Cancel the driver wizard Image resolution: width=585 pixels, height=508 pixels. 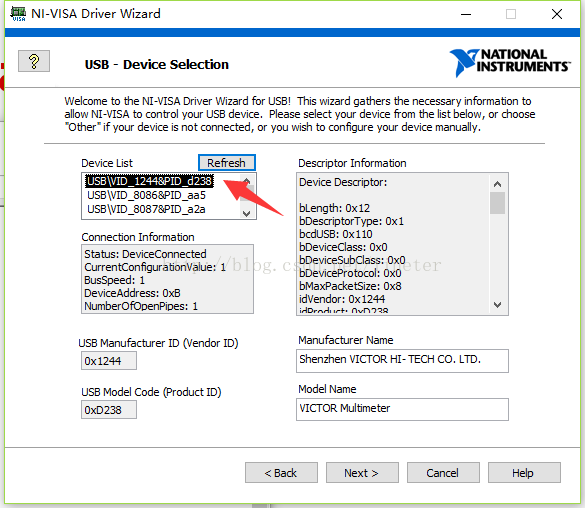(x=443, y=473)
